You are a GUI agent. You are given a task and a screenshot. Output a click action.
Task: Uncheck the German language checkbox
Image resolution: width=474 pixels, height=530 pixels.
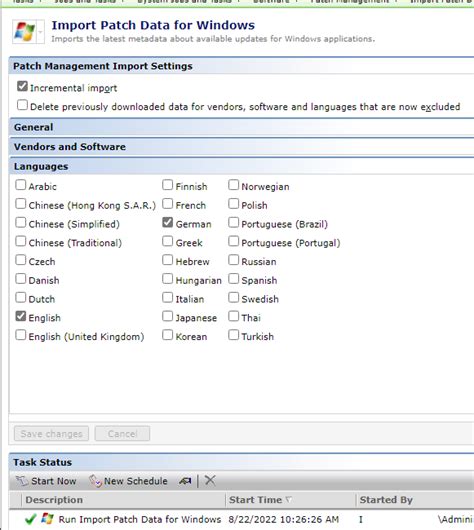(x=168, y=222)
